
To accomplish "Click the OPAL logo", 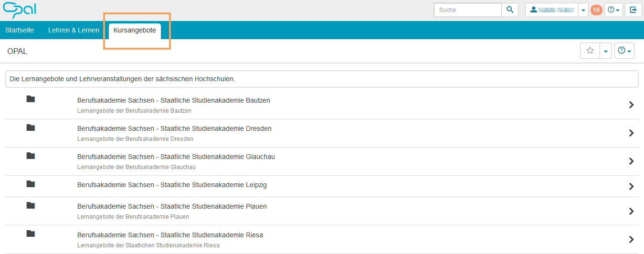I will click(x=19, y=10).
